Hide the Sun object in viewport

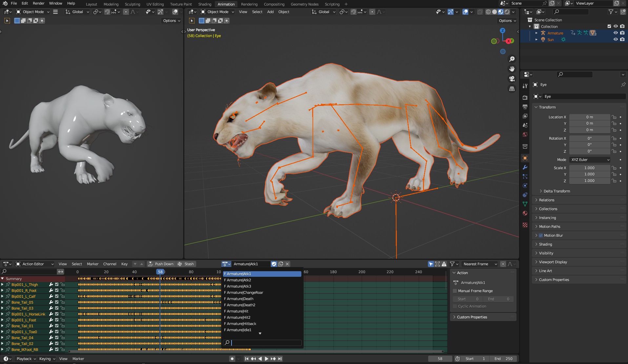tap(616, 40)
